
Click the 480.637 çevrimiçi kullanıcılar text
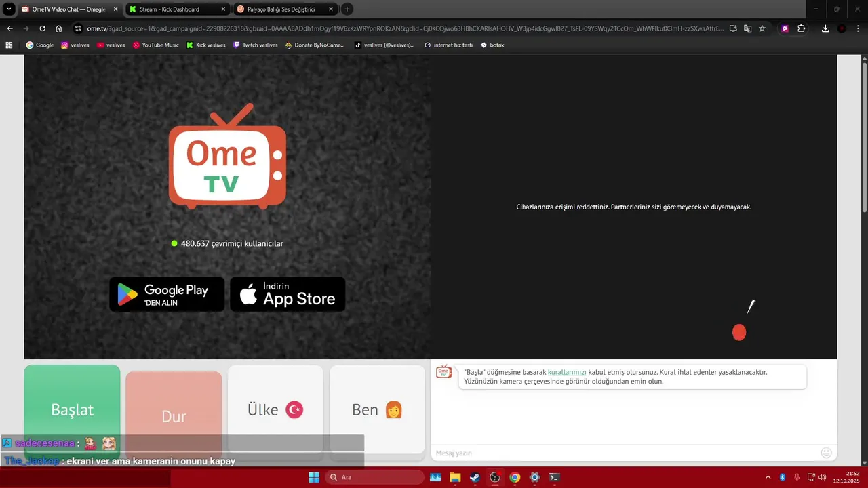[232, 243]
